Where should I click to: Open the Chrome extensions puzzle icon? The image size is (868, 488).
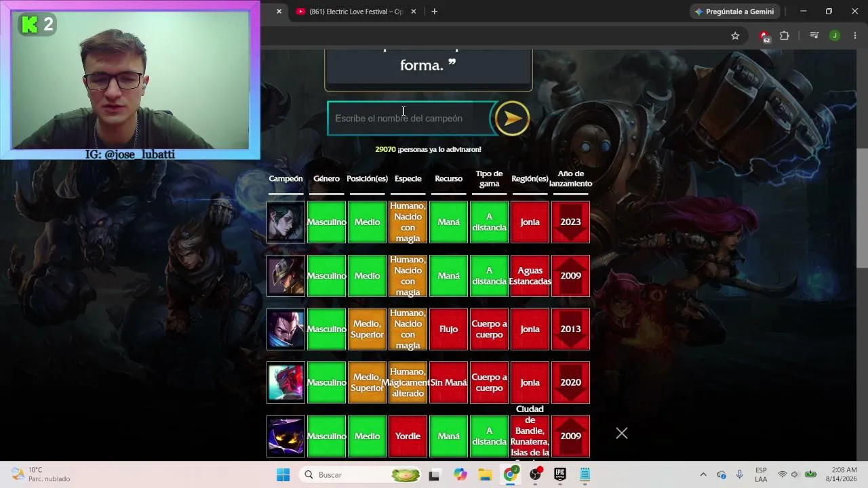(785, 36)
